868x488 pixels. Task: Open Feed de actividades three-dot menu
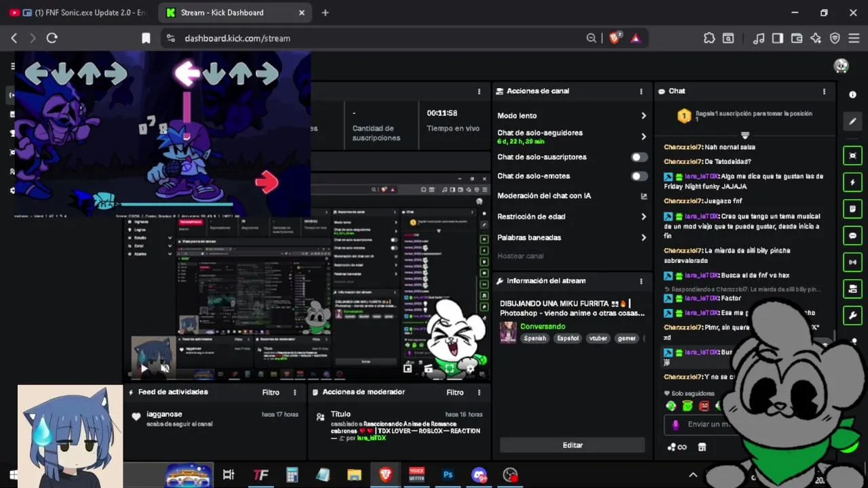[x=294, y=392]
